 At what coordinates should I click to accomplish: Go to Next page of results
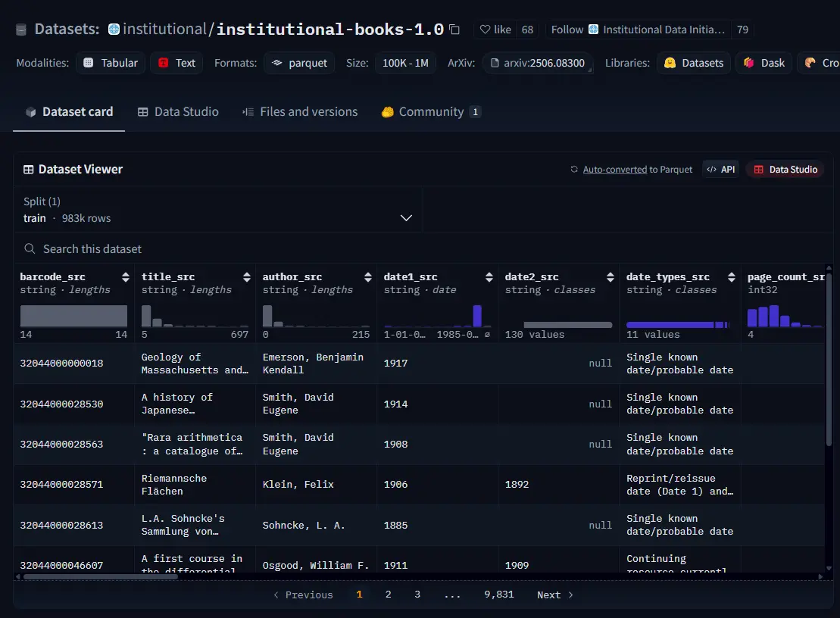tap(555, 595)
